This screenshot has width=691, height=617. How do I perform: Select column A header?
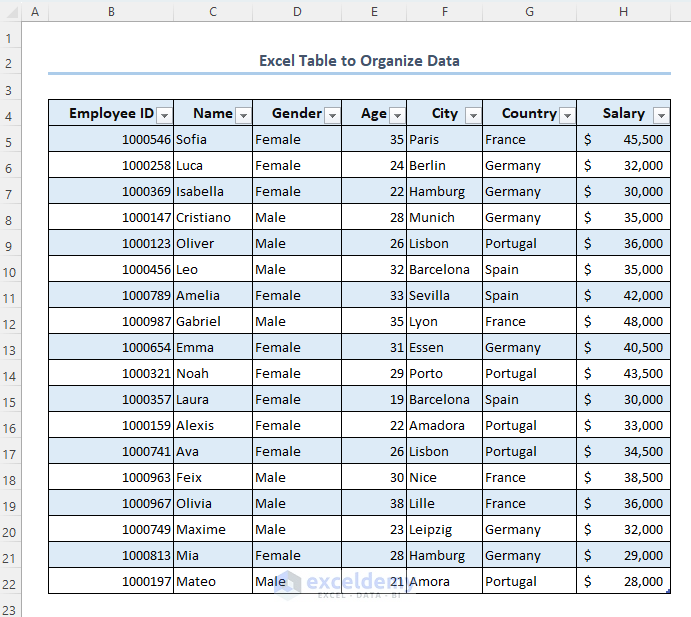pos(35,11)
